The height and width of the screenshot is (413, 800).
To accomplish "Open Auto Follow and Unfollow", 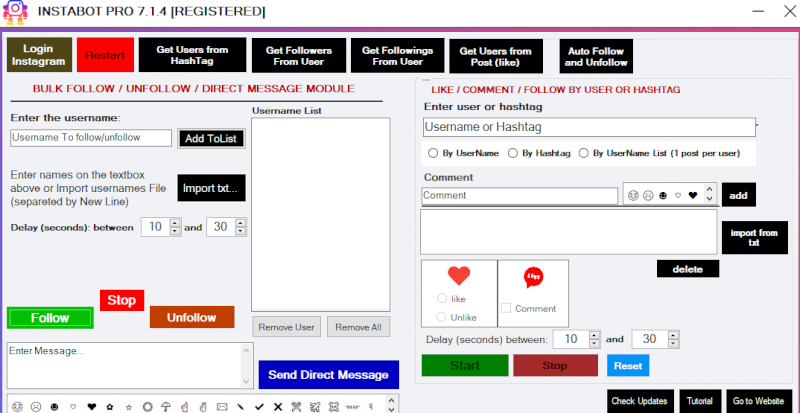I will tap(596, 57).
